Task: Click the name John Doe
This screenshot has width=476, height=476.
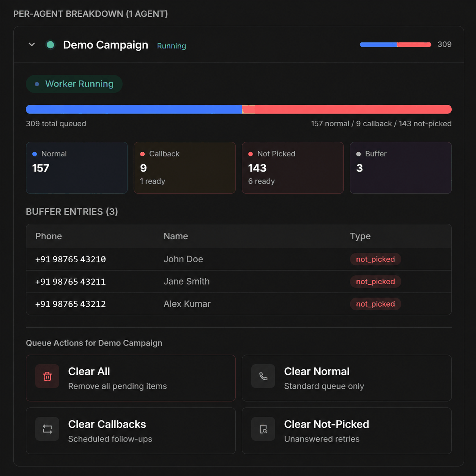Action: pos(183,259)
